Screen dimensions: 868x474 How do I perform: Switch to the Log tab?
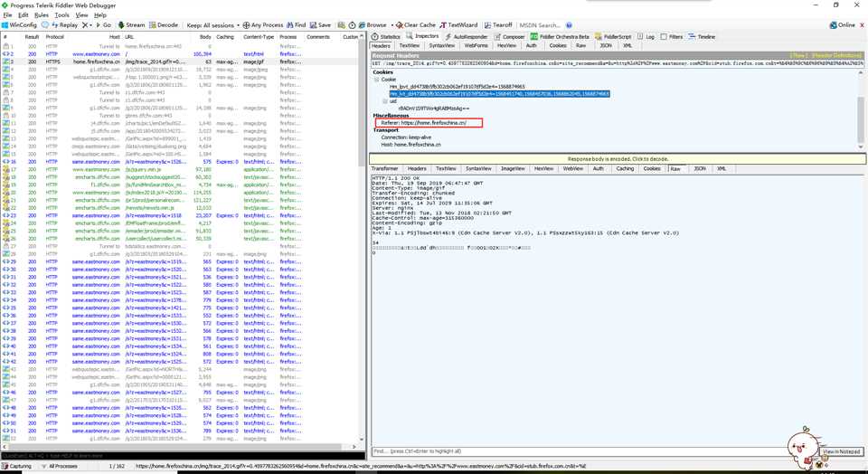coord(646,37)
